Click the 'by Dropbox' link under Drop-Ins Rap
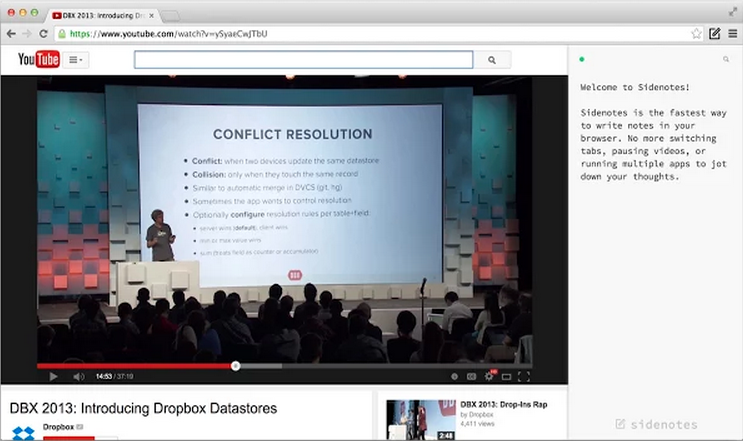The width and height of the screenshot is (743, 441). (477, 414)
